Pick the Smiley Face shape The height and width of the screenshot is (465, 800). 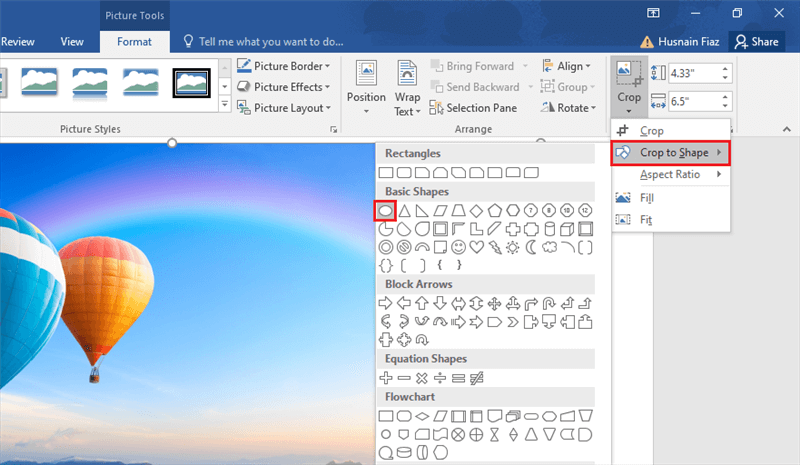click(458, 248)
